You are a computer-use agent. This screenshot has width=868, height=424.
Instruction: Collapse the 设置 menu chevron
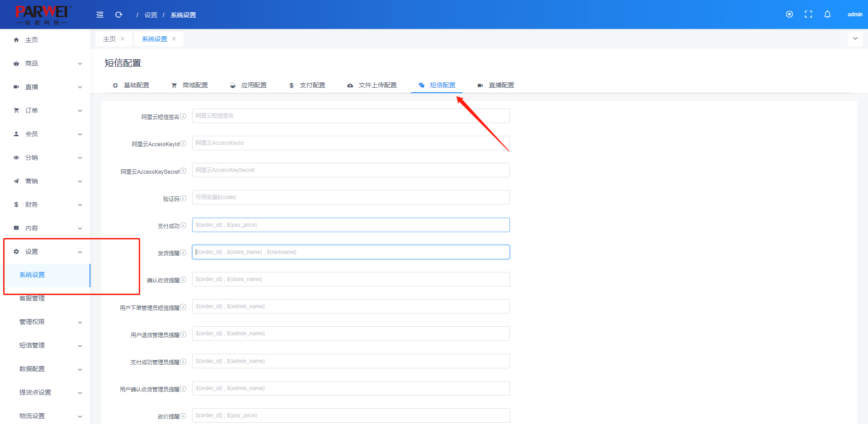(80, 252)
